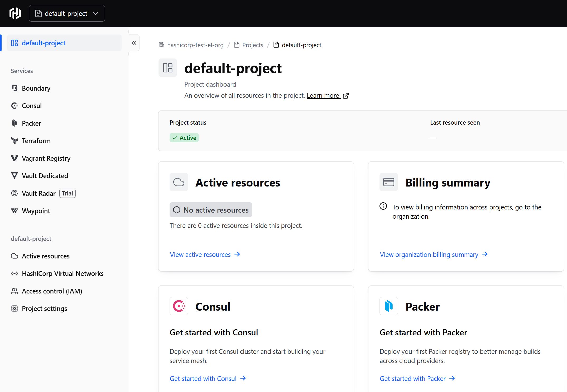Go to Terraform service
Viewport: 567px width, 392px height.
point(36,141)
